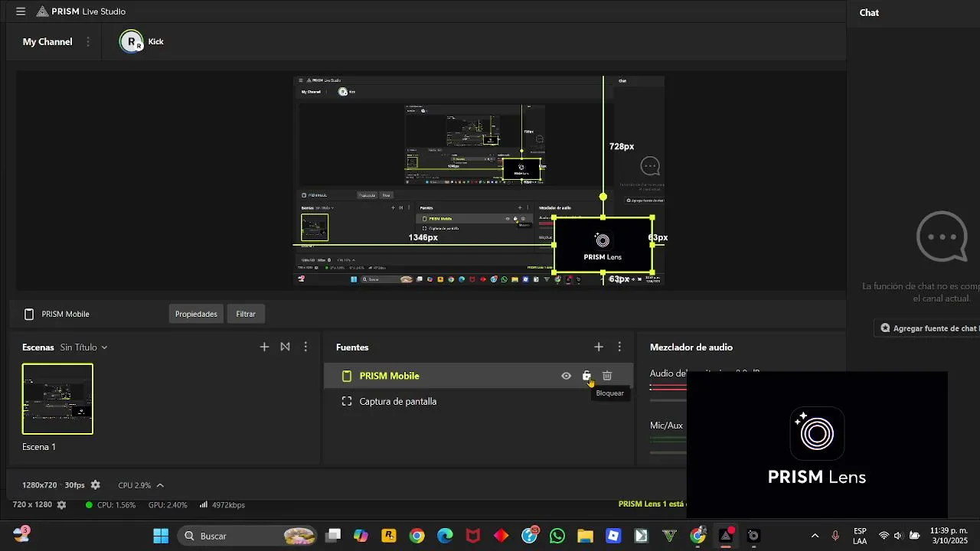The height and width of the screenshot is (551, 980).
Task: Open My Channel options via three-dot icon
Action: tap(88, 42)
